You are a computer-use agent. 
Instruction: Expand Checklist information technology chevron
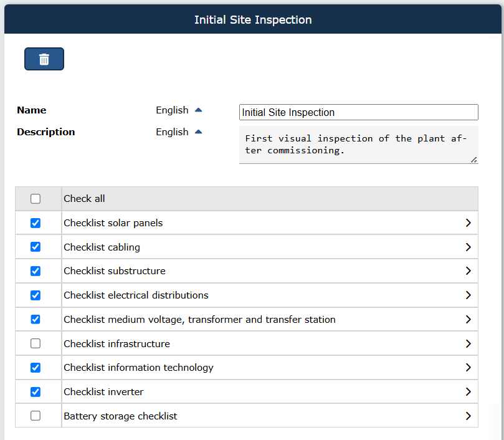tap(468, 368)
